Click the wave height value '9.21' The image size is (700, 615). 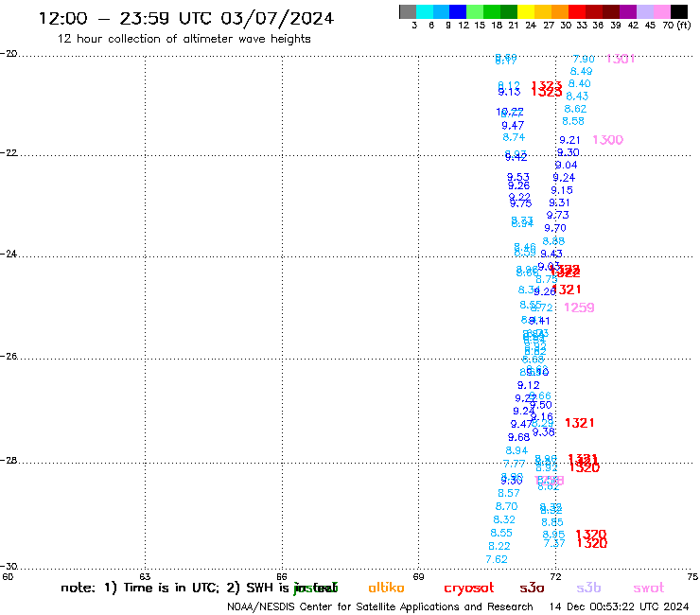569,140
